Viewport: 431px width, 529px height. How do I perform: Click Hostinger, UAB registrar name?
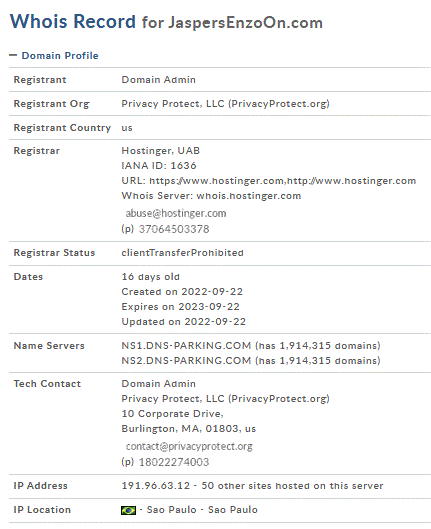tap(161, 150)
